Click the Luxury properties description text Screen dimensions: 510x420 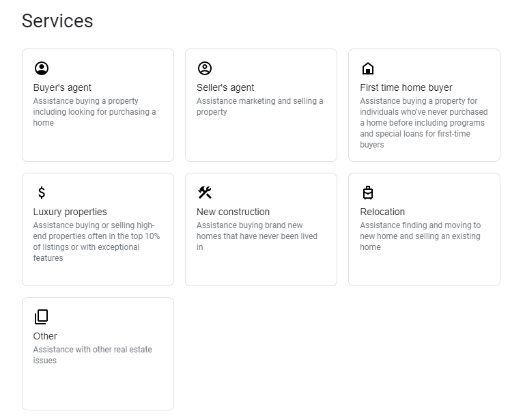click(x=96, y=242)
